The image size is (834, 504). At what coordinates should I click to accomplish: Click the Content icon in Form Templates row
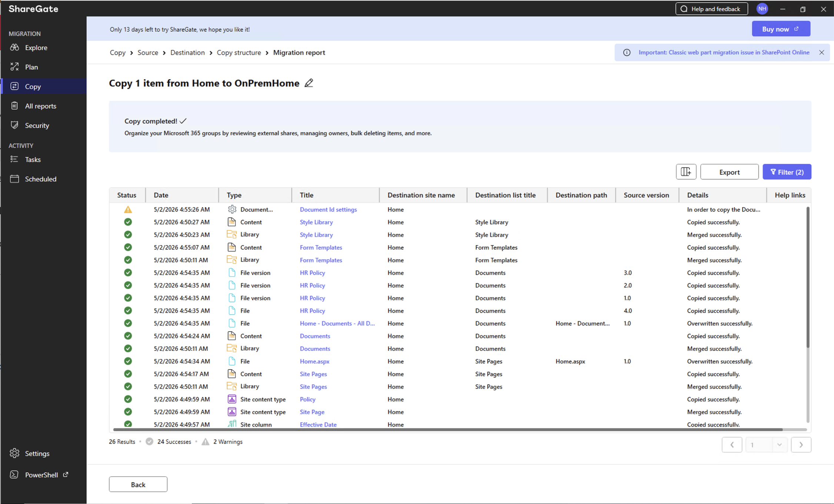point(232,247)
